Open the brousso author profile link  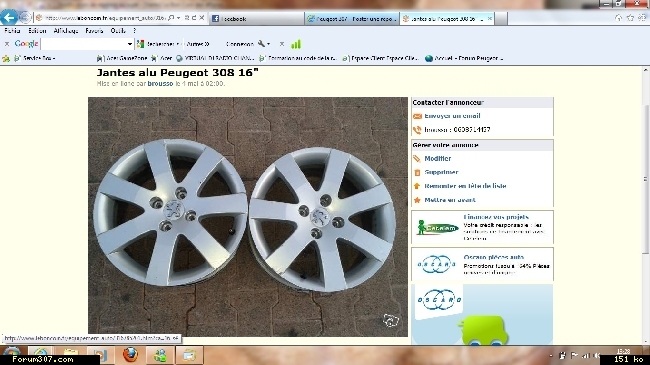click(x=160, y=83)
